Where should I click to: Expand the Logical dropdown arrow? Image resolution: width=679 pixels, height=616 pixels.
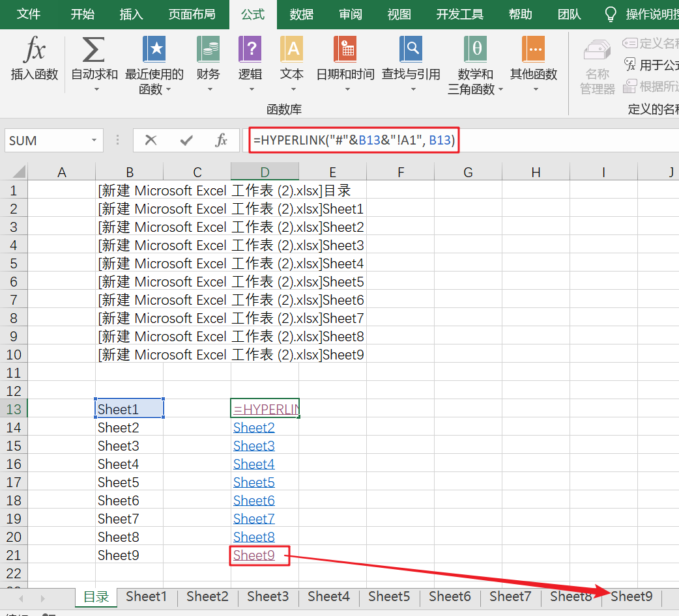coord(252,90)
